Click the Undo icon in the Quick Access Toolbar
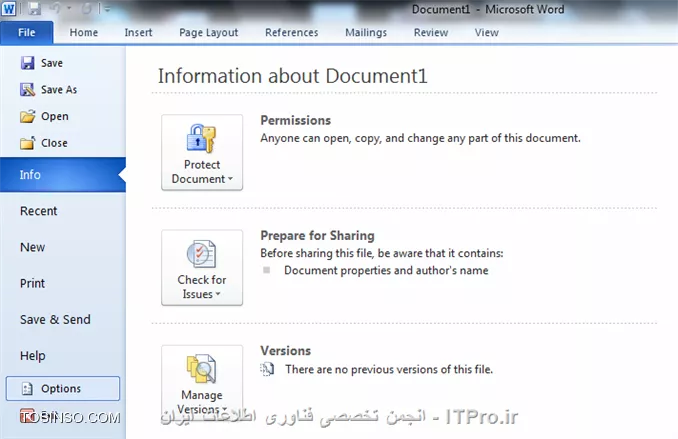The width and height of the screenshot is (678, 439). coord(55,8)
